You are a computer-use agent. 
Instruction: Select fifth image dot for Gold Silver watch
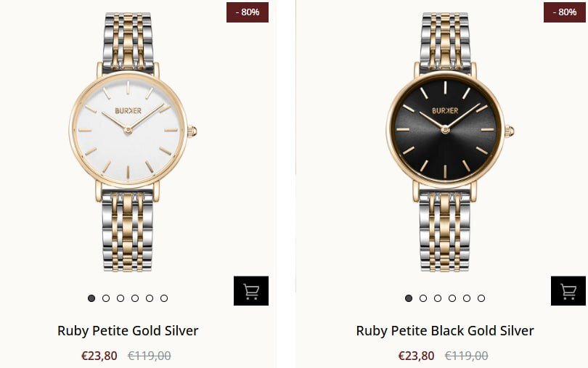point(150,298)
